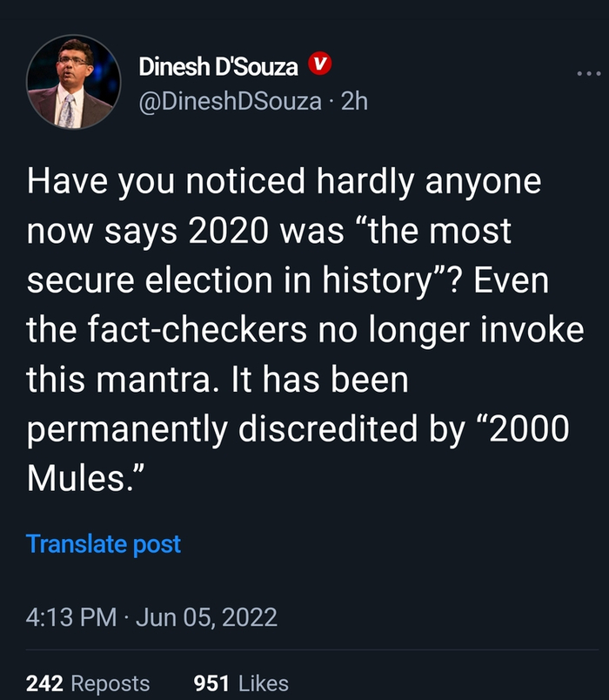This screenshot has height=700, width=609.
Task: Click the 2h relative timestamp
Action: (354, 102)
